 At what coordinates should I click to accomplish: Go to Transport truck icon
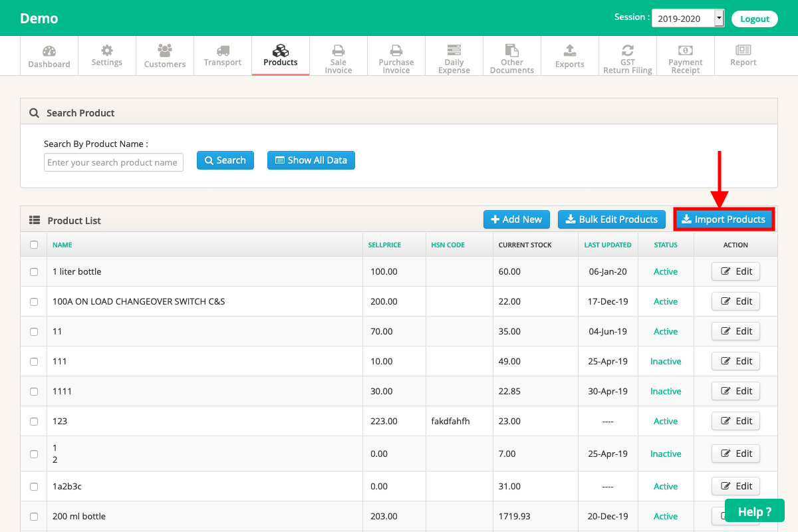[223, 51]
